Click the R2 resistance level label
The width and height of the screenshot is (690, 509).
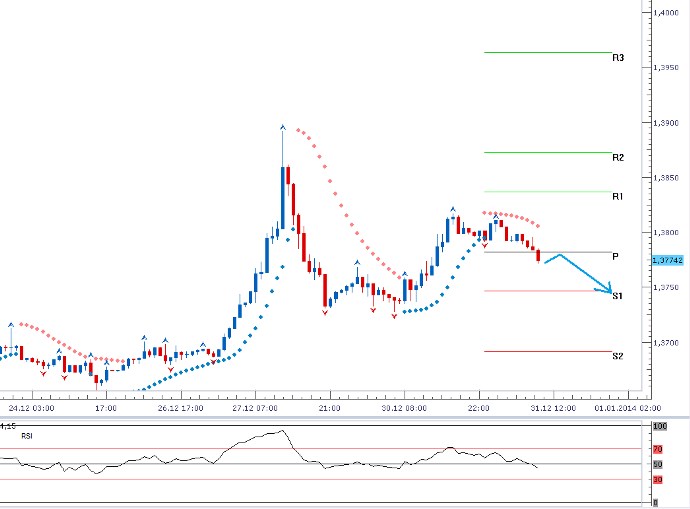pyautogui.click(x=618, y=157)
